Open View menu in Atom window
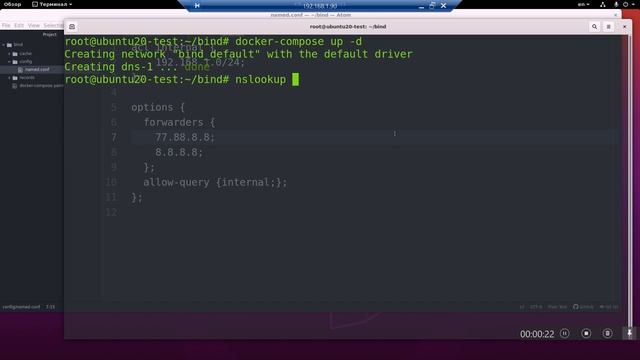640x360 pixels. point(33,25)
